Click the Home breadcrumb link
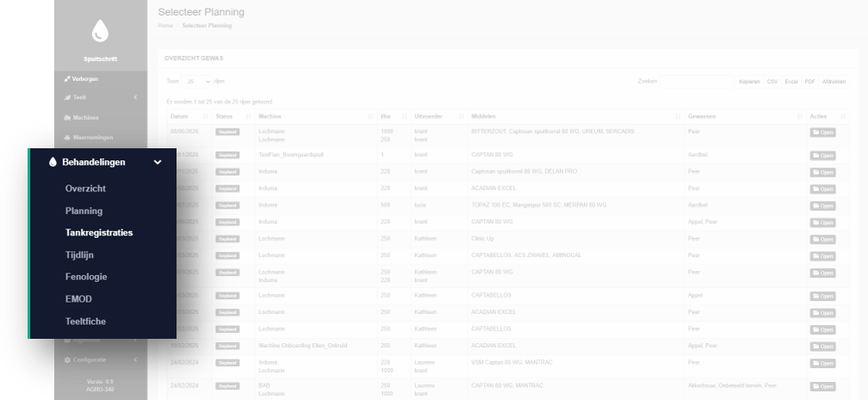 click(x=165, y=26)
